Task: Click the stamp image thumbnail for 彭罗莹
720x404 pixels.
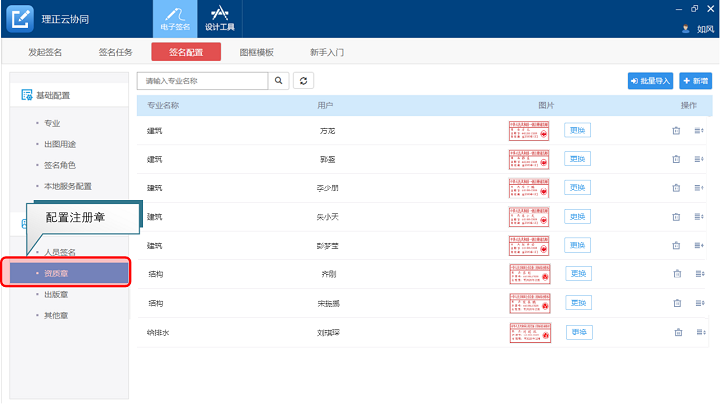Action: (x=530, y=245)
